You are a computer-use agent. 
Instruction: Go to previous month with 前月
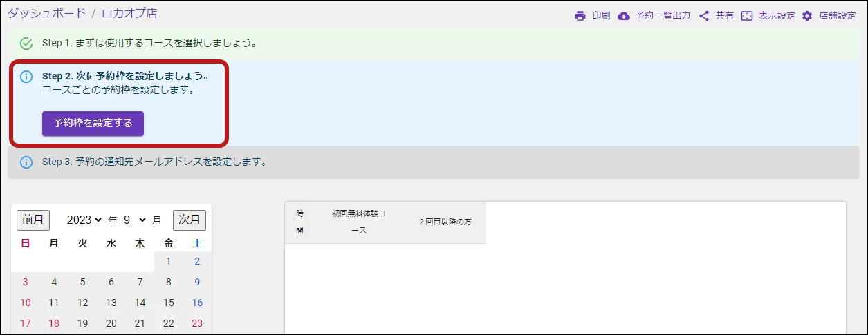pyautogui.click(x=33, y=220)
